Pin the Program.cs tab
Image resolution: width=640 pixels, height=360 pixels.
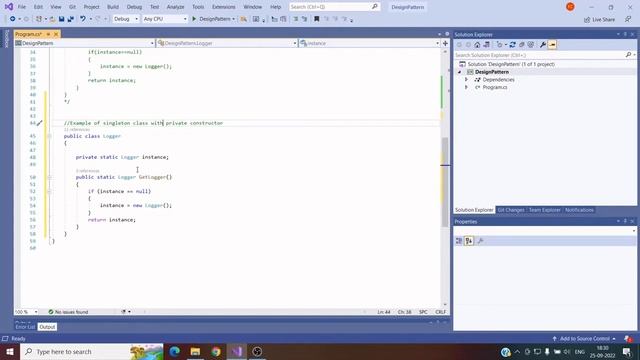(48, 34)
